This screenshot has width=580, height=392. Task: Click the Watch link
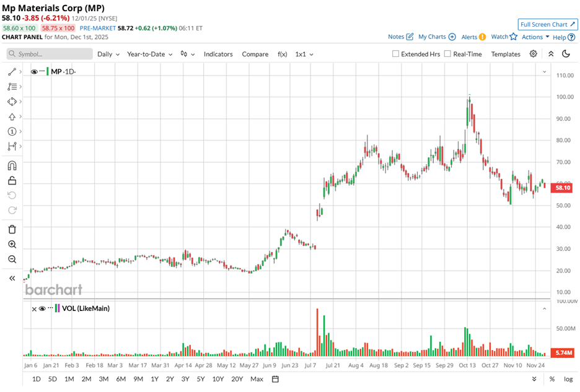point(499,37)
